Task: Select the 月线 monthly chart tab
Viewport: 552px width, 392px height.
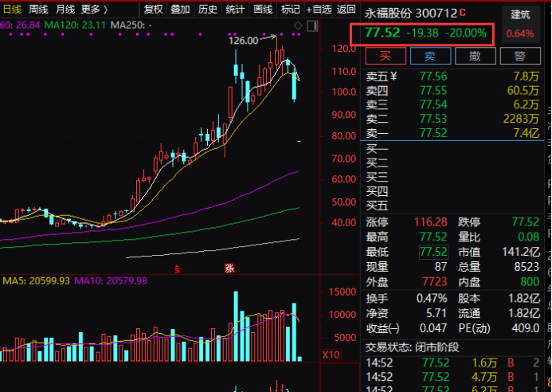Action: coord(65,10)
